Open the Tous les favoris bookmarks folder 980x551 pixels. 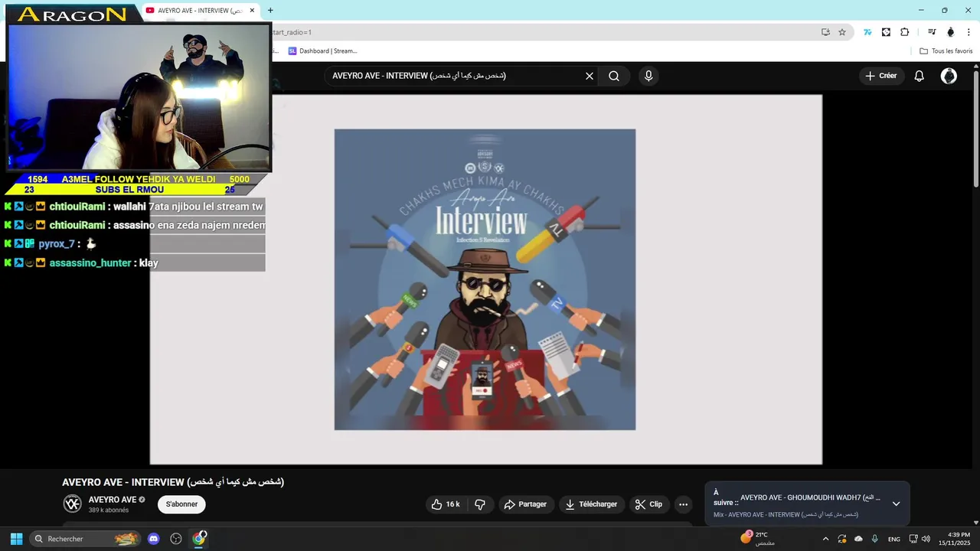(946, 51)
